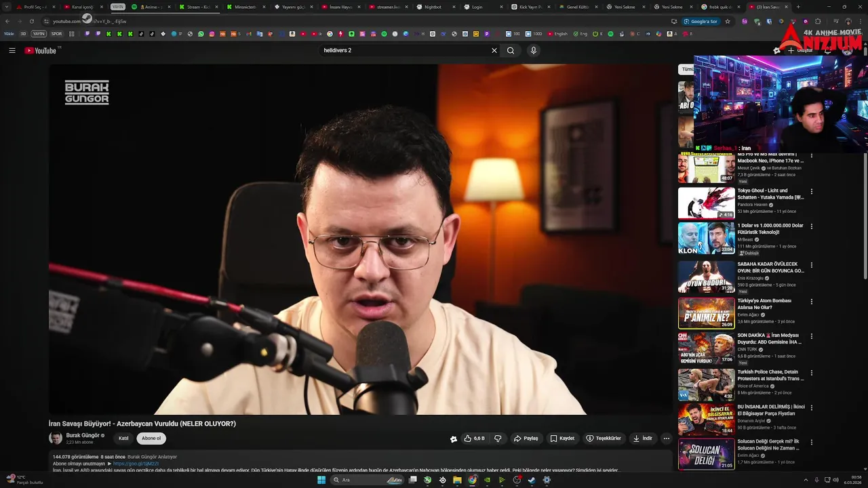Viewport: 868px width, 488px height.
Task: Open a new browser tab
Action: [798, 7]
